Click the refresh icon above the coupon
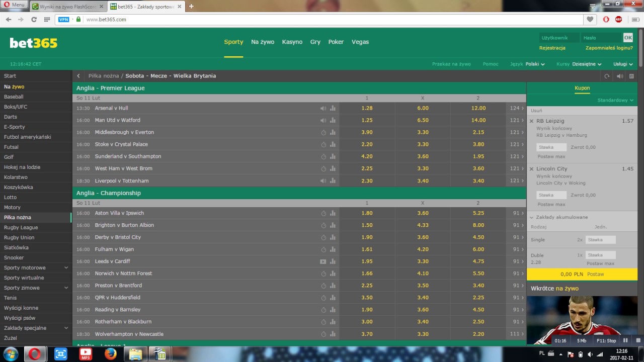The width and height of the screenshot is (644, 362). click(x=607, y=76)
